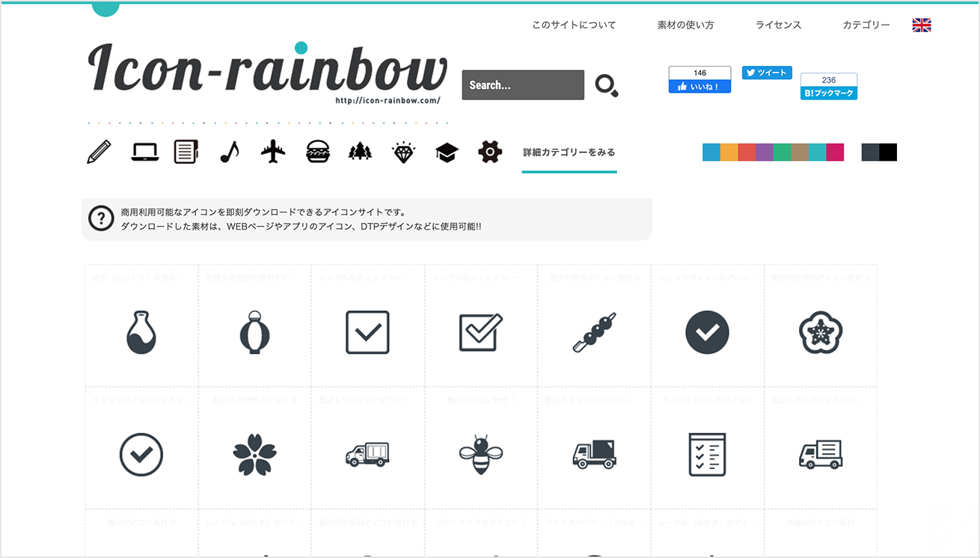
Task: Click inside the Search input field
Action: [522, 85]
